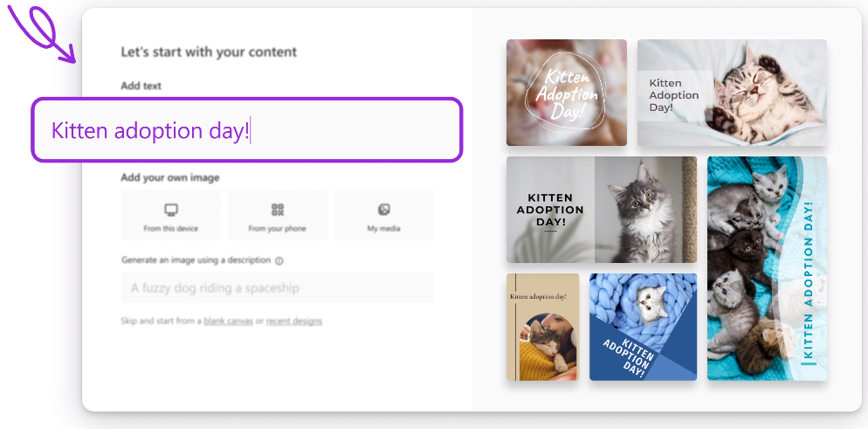Screen dimensions: 868x429
Task: Select the From this device option
Action: point(171,215)
